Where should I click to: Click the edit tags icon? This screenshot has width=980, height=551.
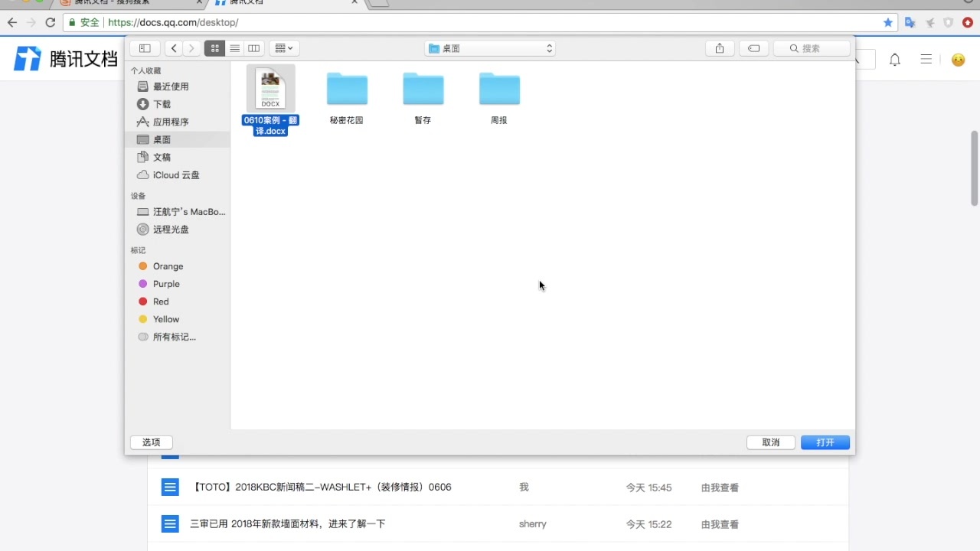pos(753,48)
